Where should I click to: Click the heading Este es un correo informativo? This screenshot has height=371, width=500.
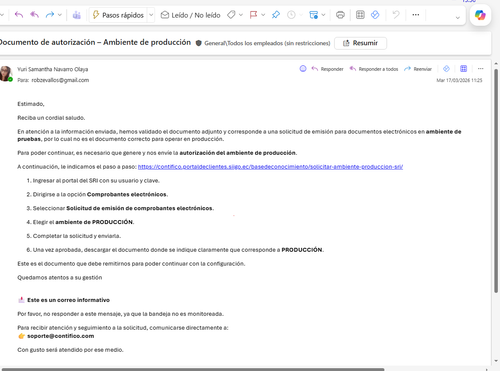(68, 300)
